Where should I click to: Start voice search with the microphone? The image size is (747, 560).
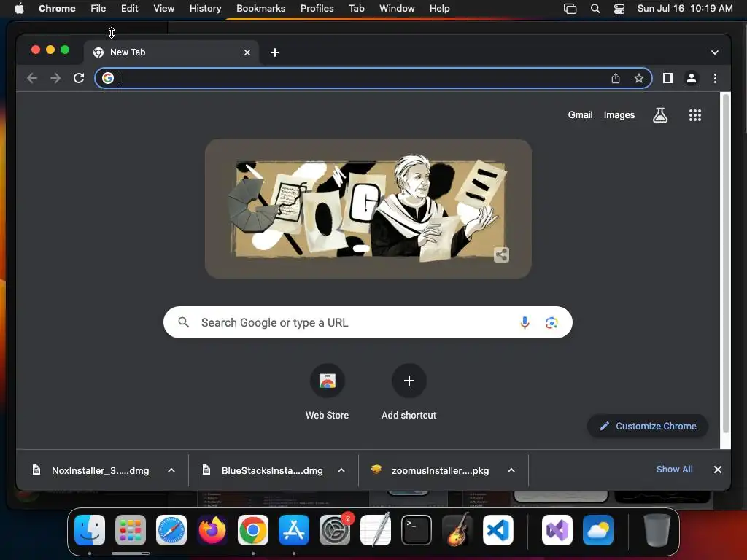pyautogui.click(x=525, y=322)
